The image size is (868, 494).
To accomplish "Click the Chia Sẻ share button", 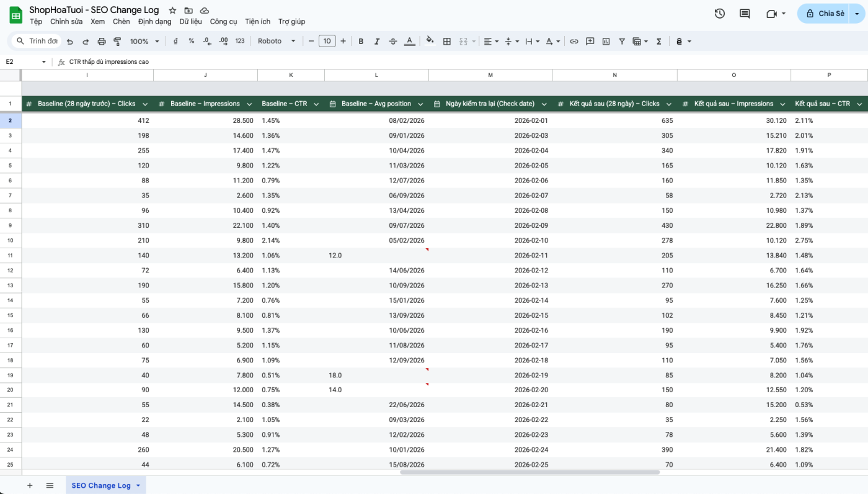I will point(825,14).
